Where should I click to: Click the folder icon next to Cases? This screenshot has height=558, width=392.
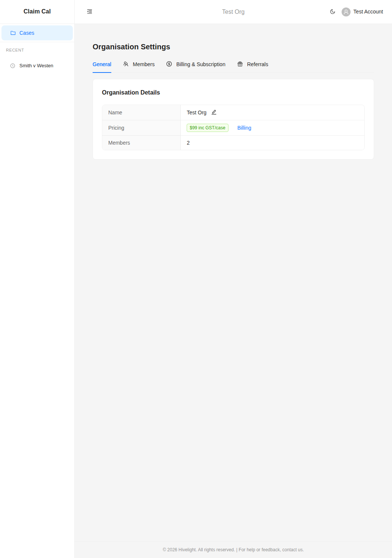point(13,33)
